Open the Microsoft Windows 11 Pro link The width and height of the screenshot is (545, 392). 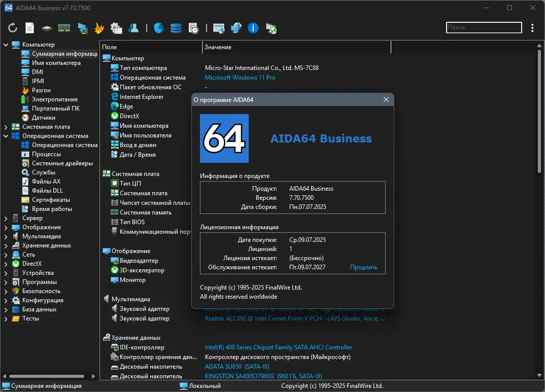click(240, 78)
